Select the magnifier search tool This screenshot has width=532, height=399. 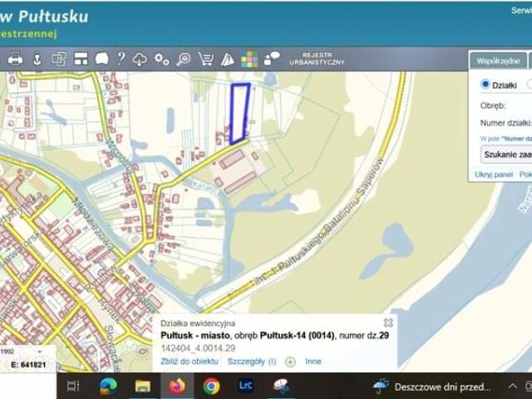click(184, 59)
